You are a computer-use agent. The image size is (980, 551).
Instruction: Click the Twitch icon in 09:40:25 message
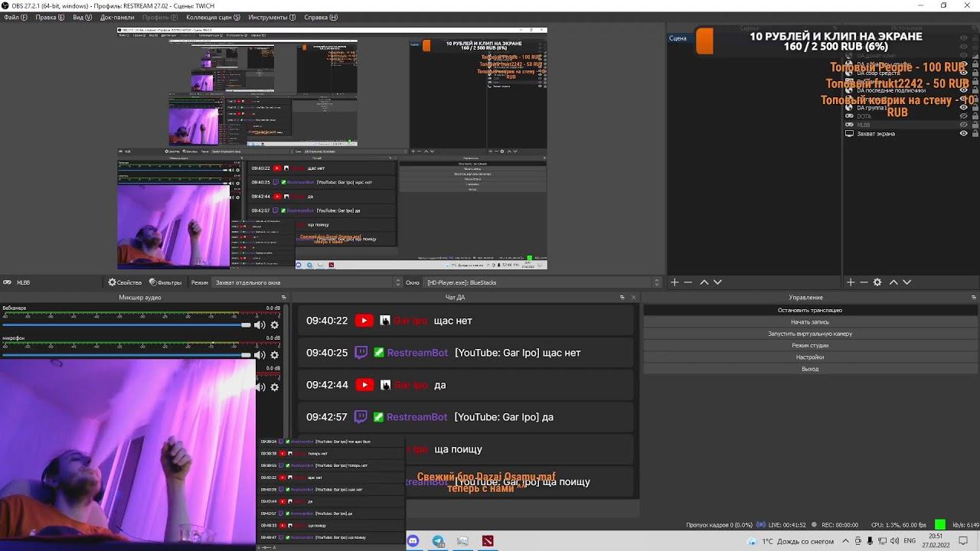(362, 353)
